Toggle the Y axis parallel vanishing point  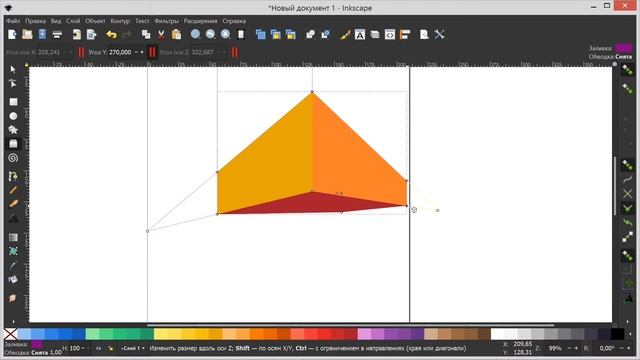tap(152, 52)
